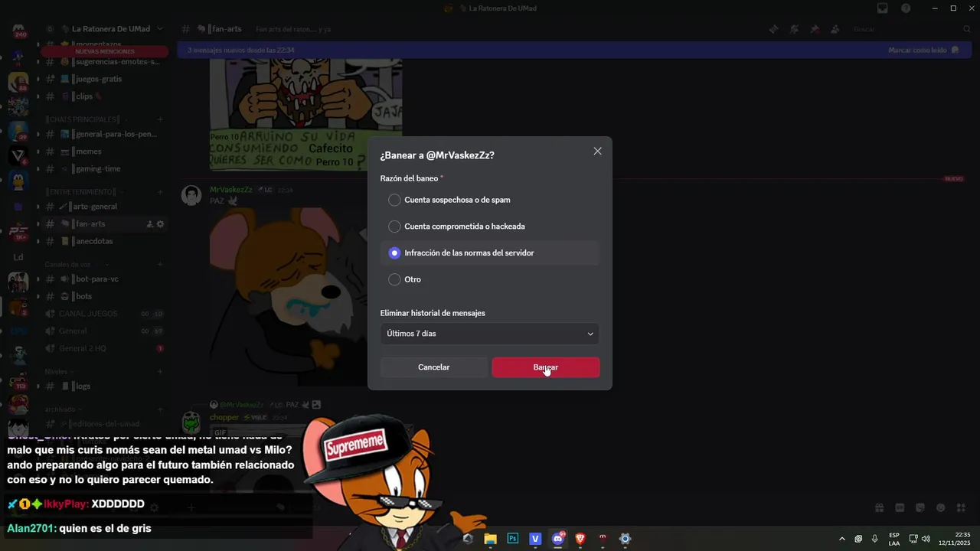Screen dimensions: 980x551
Task: Open Discord inbox icon
Action: coord(883,8)
